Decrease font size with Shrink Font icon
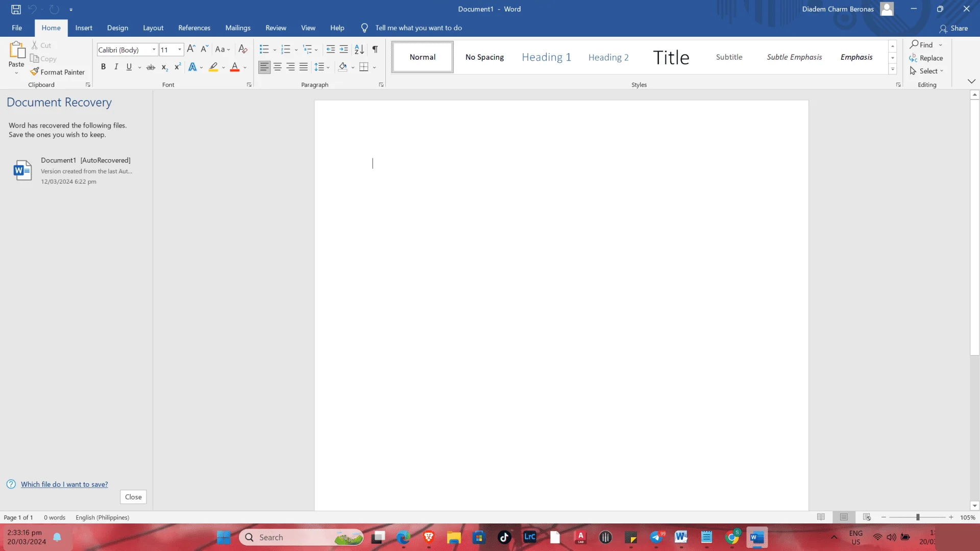Viewport: 980px width, 551px height. pos(204,49)
